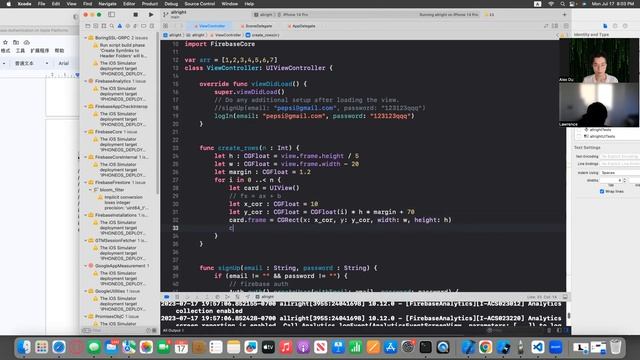The image size is (640, 360).
Task: Select the History inspector icon
Action: (x=615, y=26)
